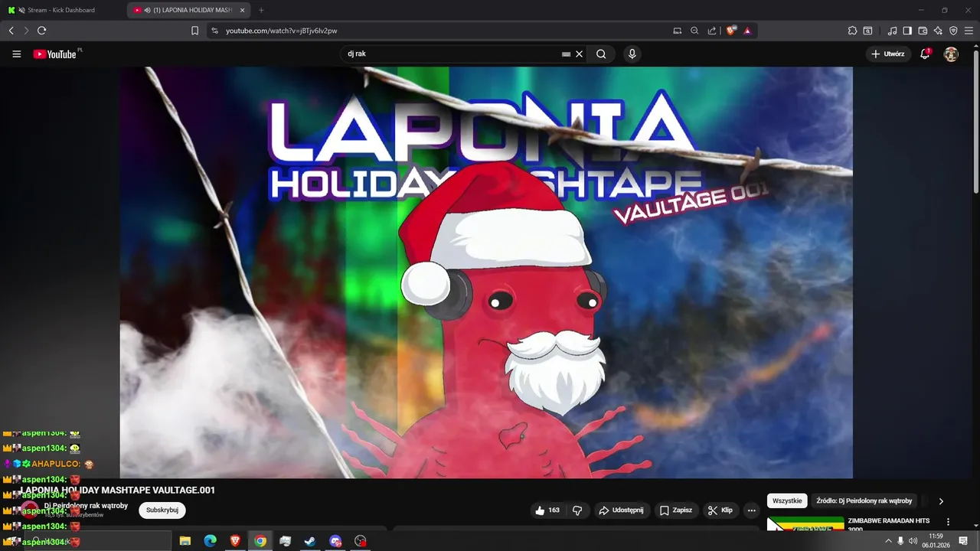Reload the page with the refresh button

(41, 31)
